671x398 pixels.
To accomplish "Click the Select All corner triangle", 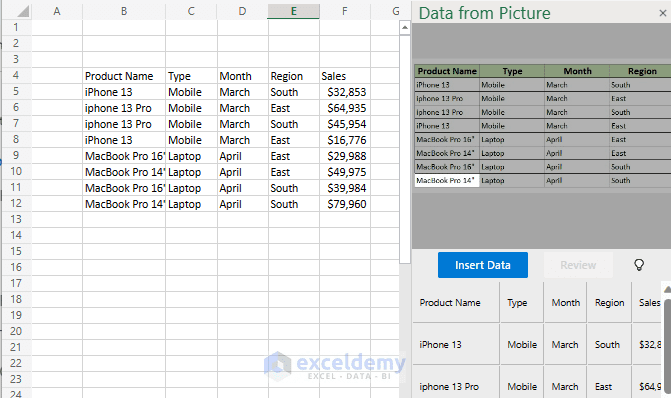I will pos(22,11).
